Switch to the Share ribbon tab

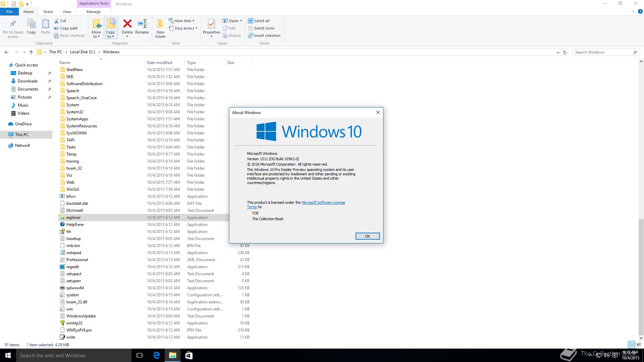point(48,12)
